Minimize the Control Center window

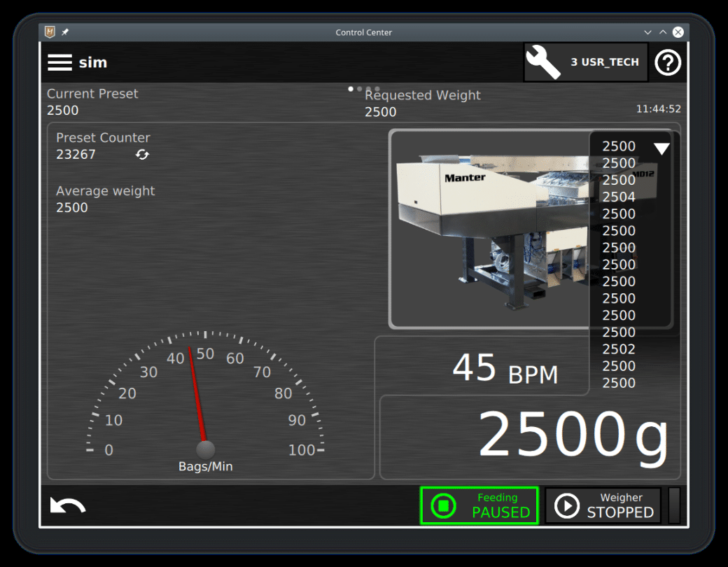click(647, 32)
